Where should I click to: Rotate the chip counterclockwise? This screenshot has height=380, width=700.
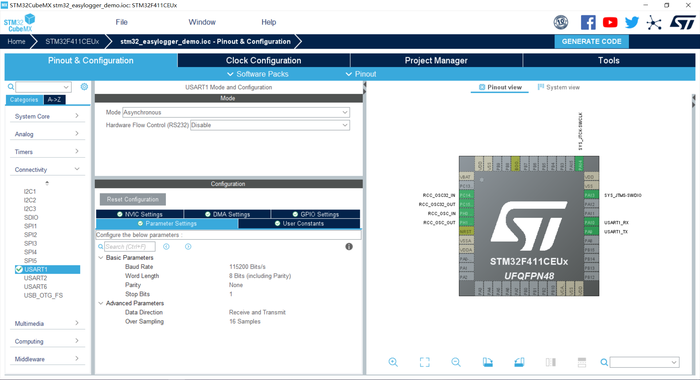pos(519,362)
